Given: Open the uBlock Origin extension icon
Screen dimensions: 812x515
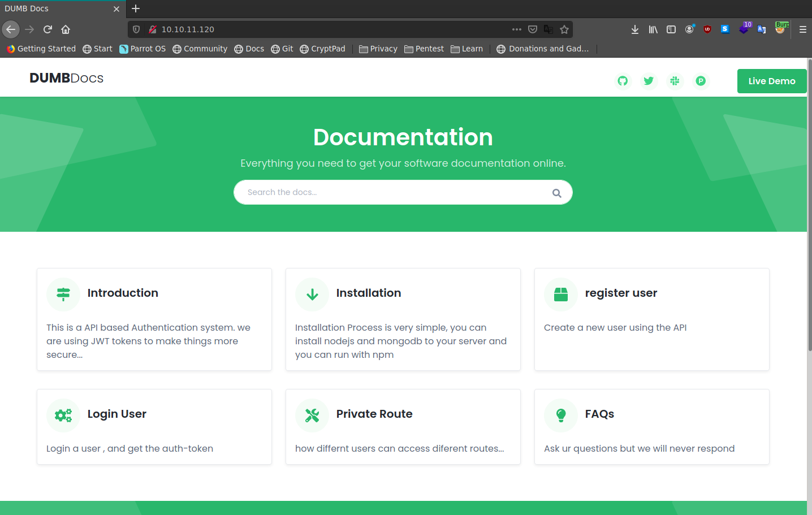Looking at the screenshot, I should click(x=707, y=29).
